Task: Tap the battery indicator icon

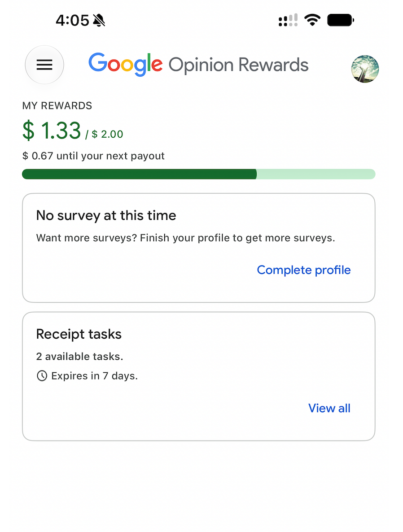Action: point(341,20)
